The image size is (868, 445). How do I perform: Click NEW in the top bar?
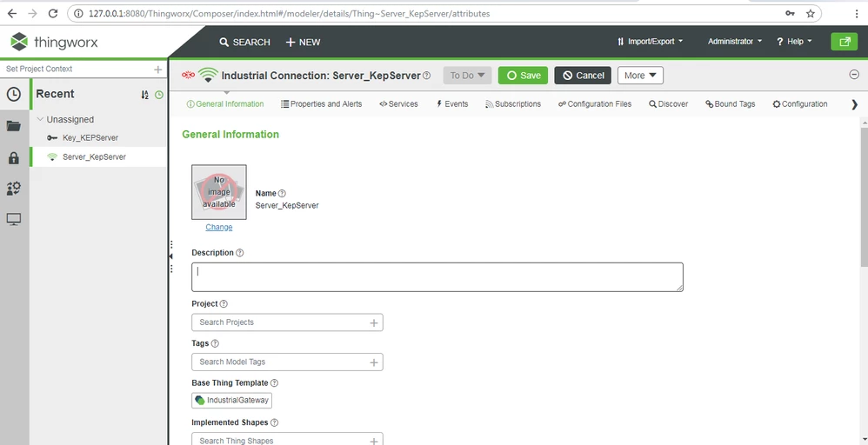click(303, 42)
